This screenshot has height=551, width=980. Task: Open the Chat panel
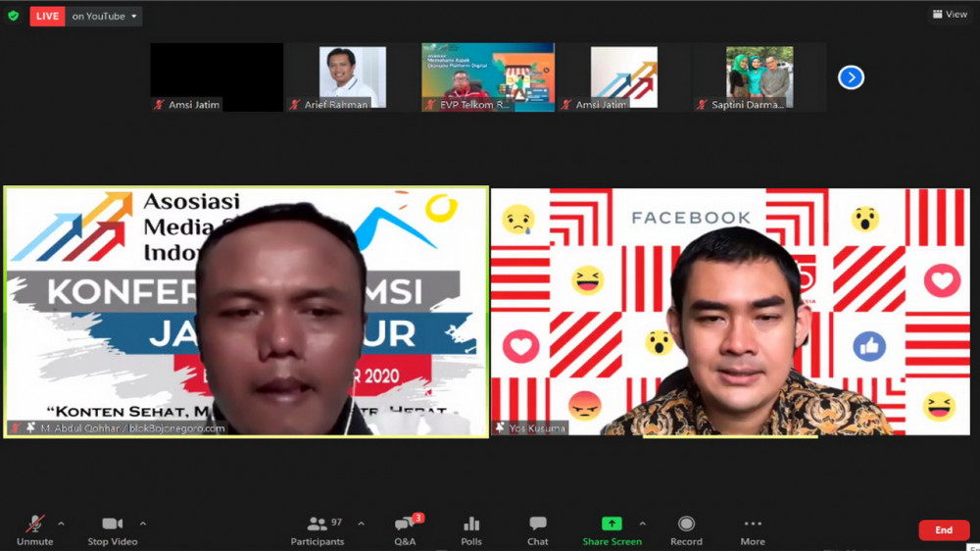click(x=537, y=530)
